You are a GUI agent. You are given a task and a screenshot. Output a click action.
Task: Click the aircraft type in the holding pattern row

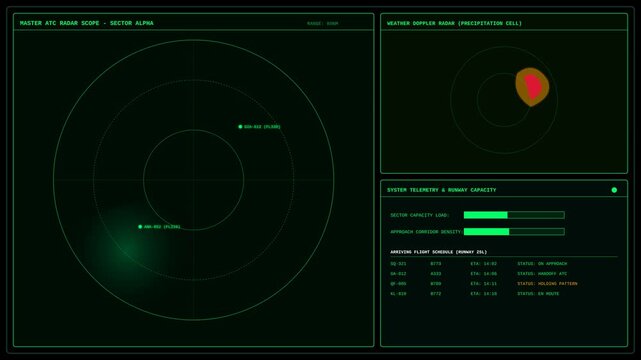pyautogui.click(x=435, y=284)
